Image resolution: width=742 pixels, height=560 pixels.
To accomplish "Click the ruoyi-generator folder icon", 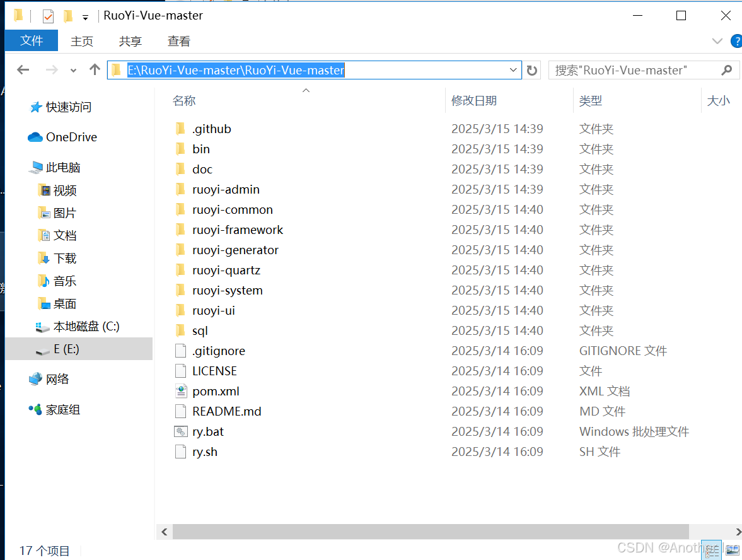I will [180, 250].
